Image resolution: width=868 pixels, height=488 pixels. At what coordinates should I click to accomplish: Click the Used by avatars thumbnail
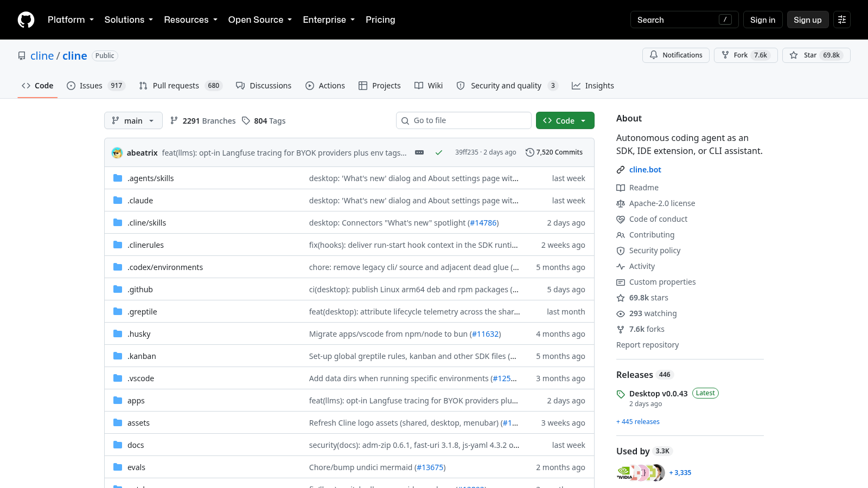(x=641, y=473)
